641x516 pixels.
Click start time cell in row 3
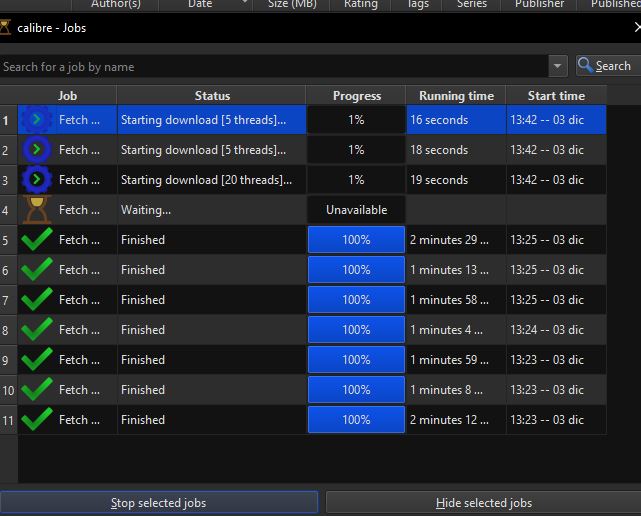tap(556, 179)
